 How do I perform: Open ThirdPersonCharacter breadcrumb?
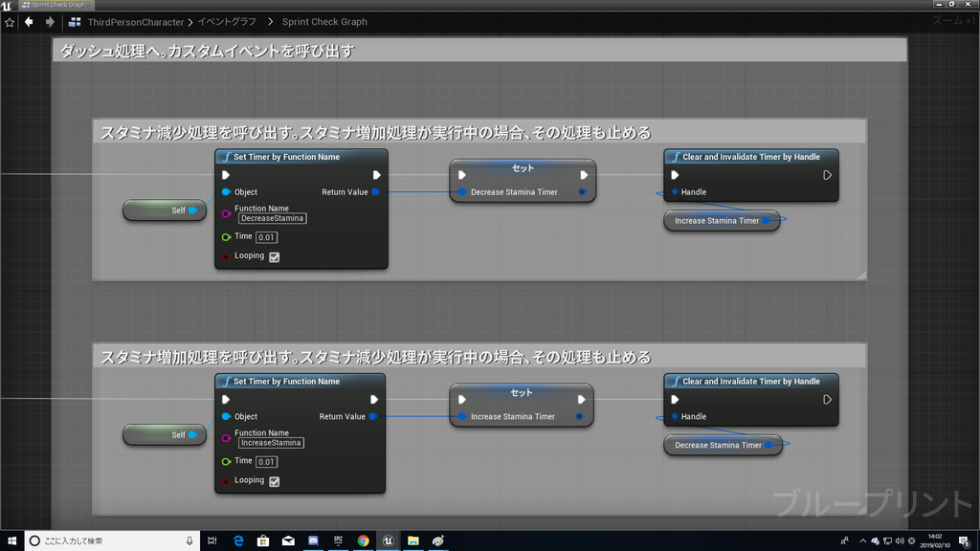coord(136,22)
